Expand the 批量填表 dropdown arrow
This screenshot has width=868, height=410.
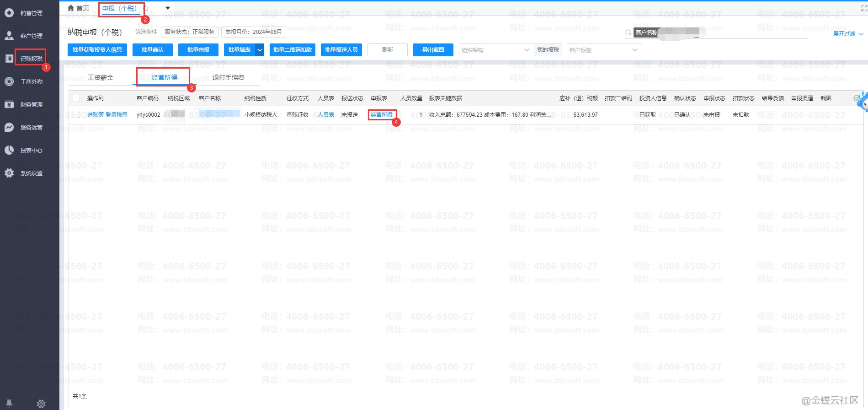(x=260, y=50)
